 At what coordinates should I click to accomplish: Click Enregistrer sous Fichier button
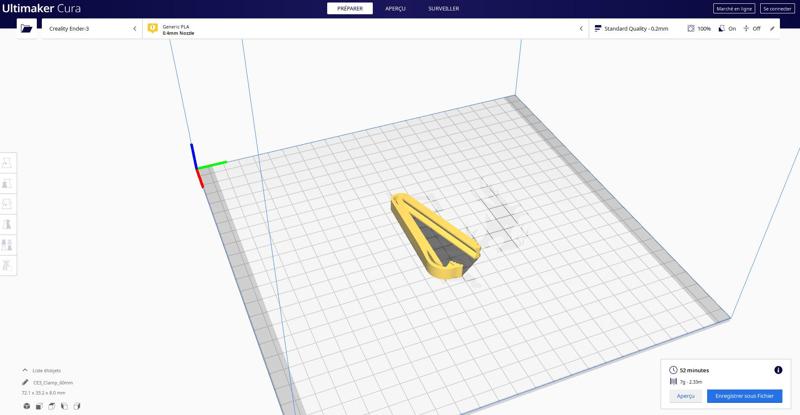[744, 396]
